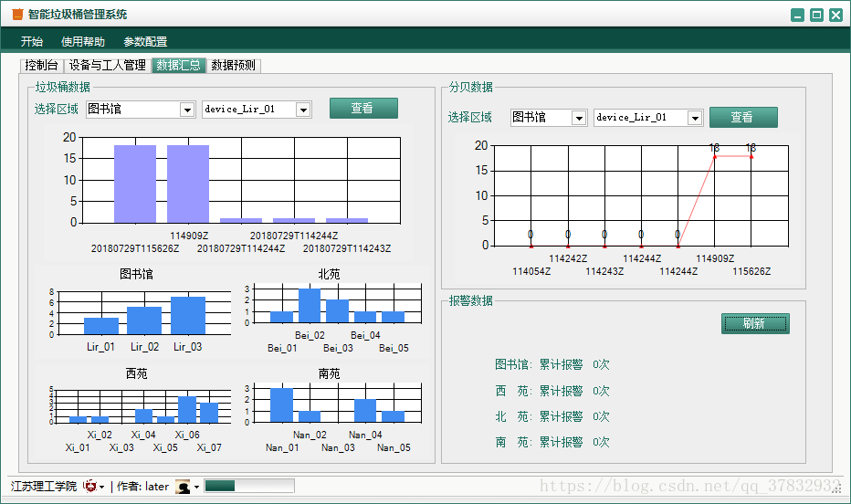The image size is (851, 504).
Task: Click 选择区域 label in 垃圾桶数据 panel
Action: (x=56, y=109)
